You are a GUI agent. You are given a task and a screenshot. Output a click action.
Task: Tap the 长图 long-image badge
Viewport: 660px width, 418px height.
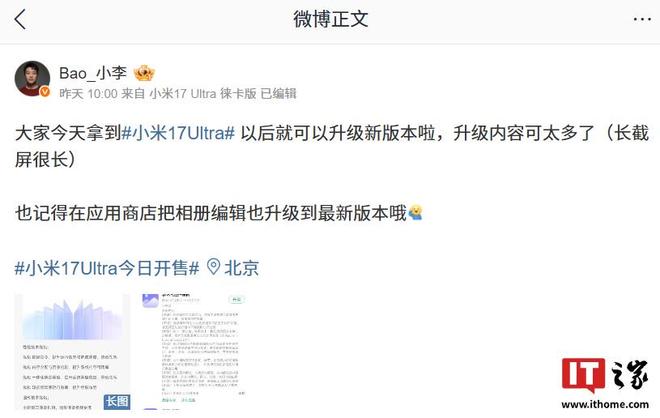point(117,401)
